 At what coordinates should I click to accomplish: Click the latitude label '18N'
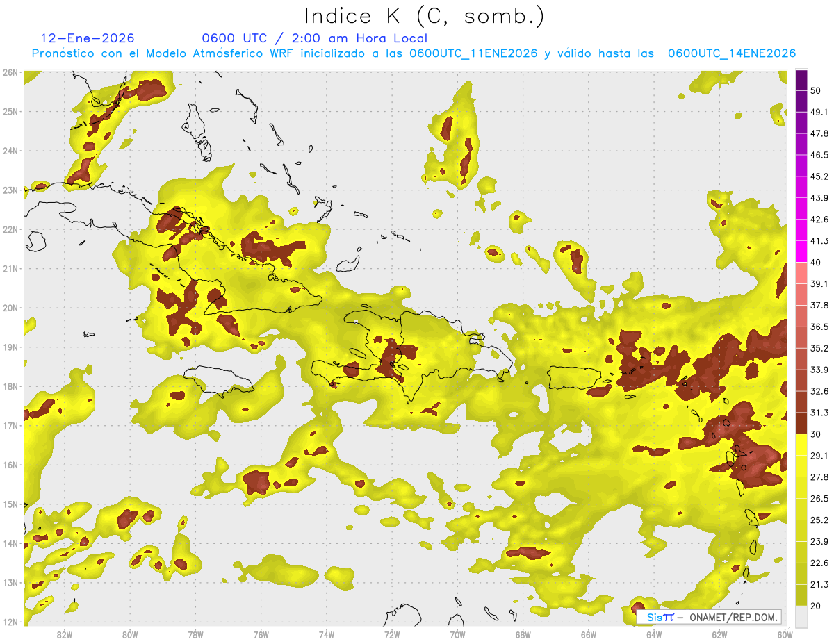[x=10, y=386]
